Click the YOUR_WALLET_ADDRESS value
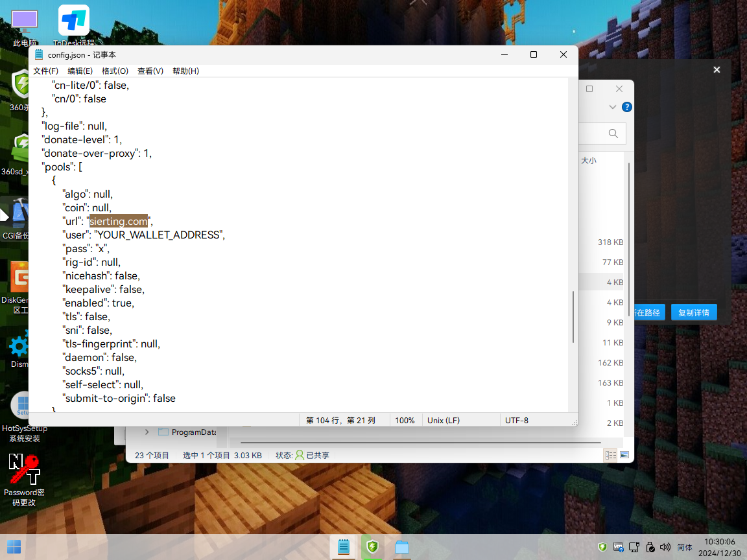The width and height of the screenshot is (747, 560). pyautogui.click(x=159, y=235)
